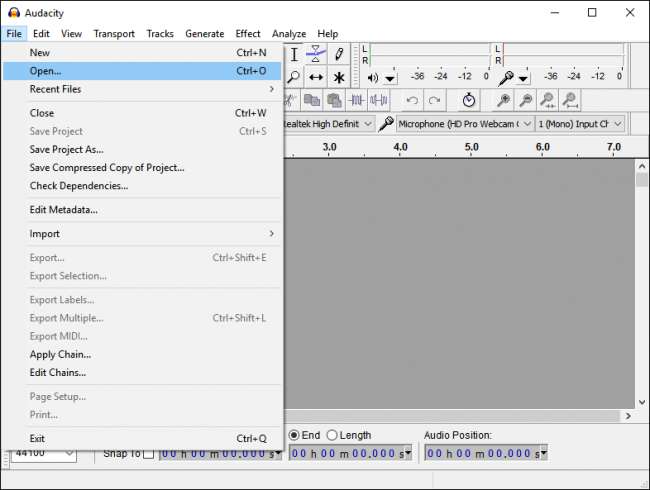Enable the Snap To checkbox

(148, 454)
